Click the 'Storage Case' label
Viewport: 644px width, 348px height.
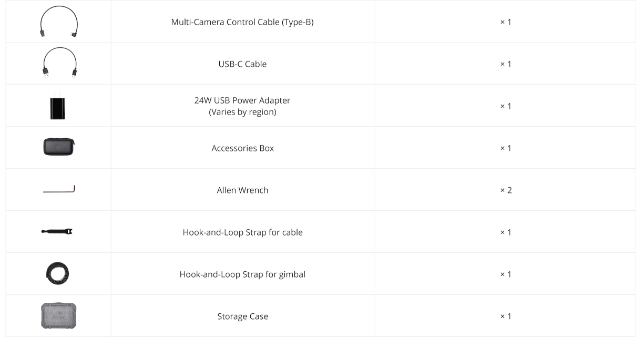(242, 316)
